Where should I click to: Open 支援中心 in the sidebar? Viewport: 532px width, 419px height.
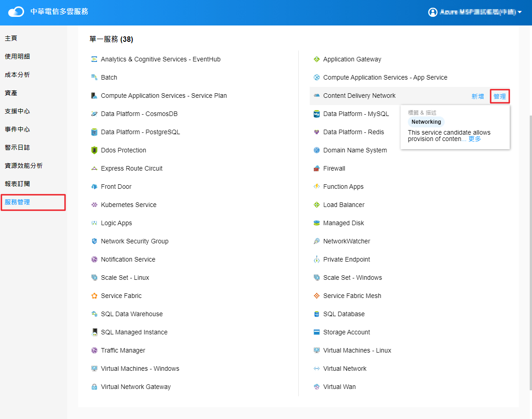coord(17,111)
